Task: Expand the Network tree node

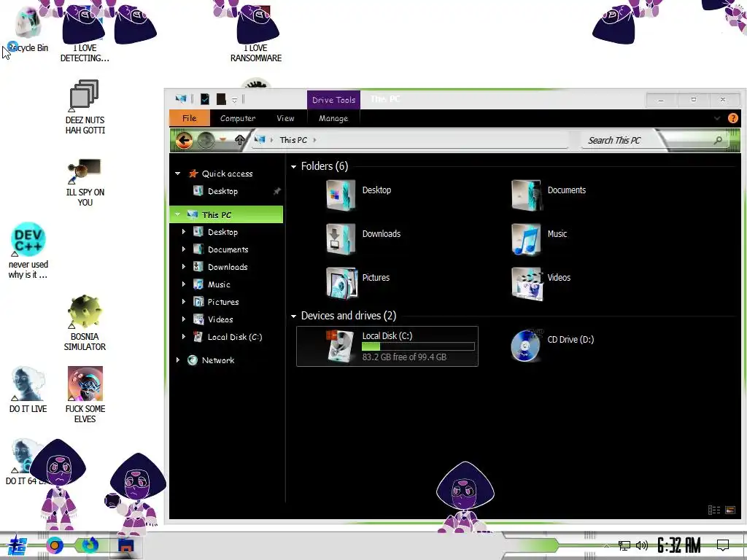Action: [178, 360]
